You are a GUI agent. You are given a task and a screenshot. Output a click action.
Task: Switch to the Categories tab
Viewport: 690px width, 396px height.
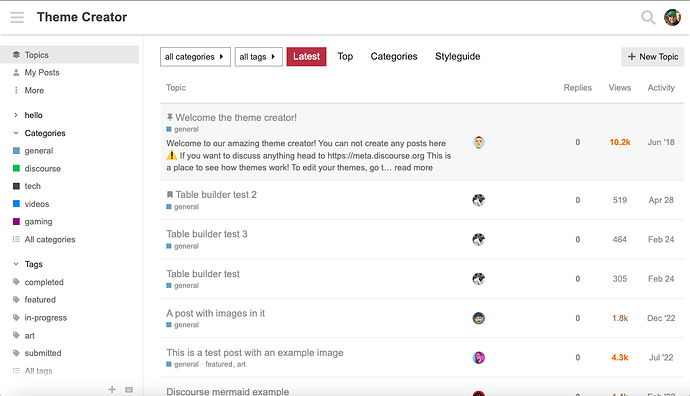click(x=394, y=56)
